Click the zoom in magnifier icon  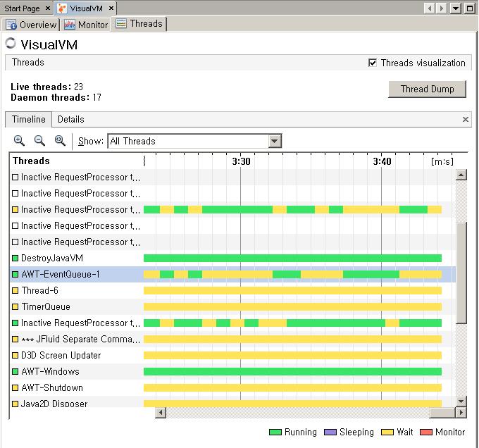[x=19, y=141]
